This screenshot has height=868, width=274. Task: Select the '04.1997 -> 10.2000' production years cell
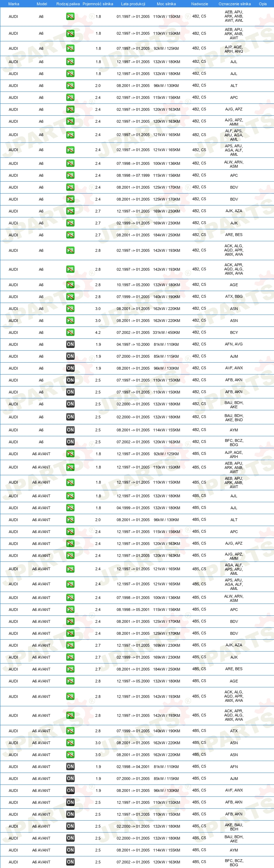click(133, 344)
